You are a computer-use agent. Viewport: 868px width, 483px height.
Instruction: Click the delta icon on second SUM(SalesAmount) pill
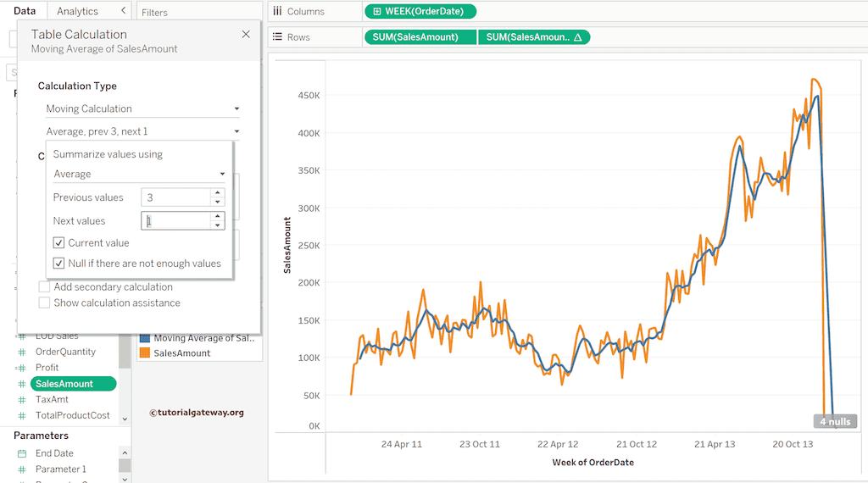pyautogui.click(x=577, y=37)
